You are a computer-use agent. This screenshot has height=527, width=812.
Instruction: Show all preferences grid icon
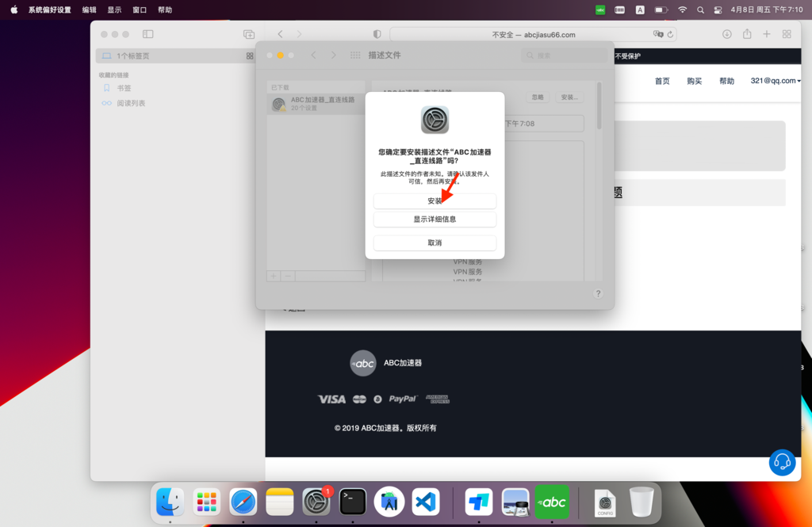[355, 55]
